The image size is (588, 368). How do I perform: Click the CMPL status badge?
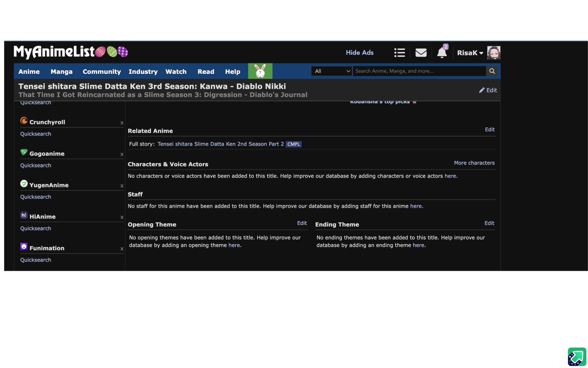click(294, 144)
